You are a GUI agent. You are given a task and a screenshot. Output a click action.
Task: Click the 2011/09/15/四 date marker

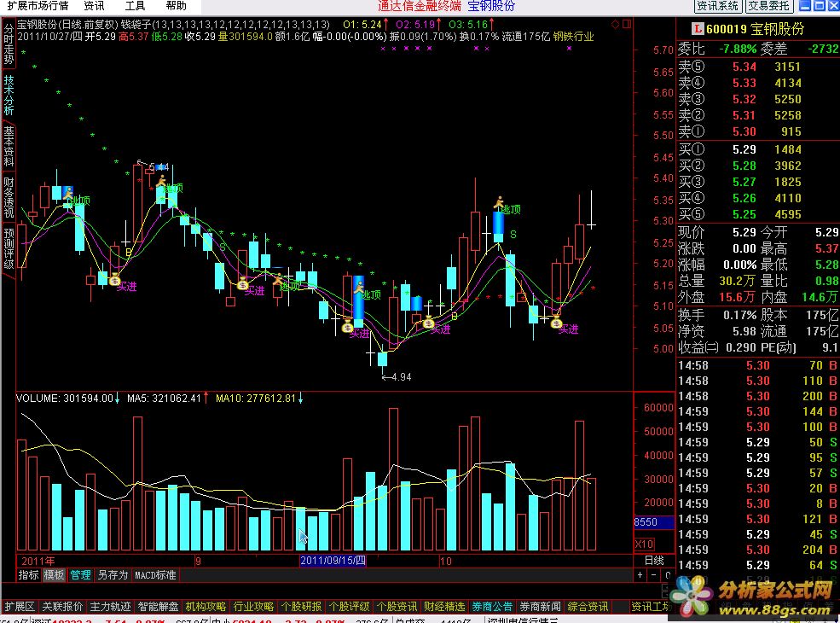tap(333, 561)
